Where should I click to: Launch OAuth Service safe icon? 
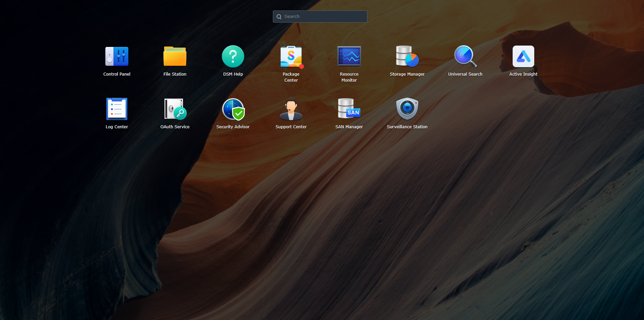pos(175,109)
